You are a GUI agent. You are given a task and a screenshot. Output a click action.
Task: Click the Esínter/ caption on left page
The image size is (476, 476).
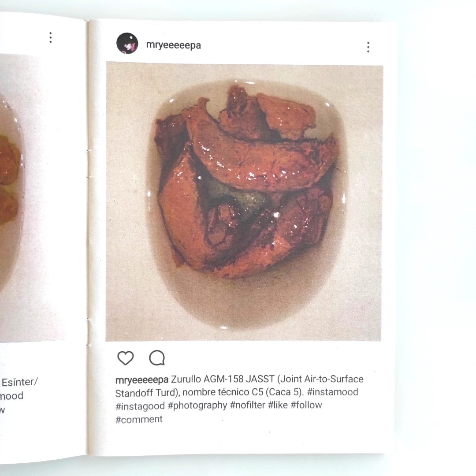click(19, 382)
